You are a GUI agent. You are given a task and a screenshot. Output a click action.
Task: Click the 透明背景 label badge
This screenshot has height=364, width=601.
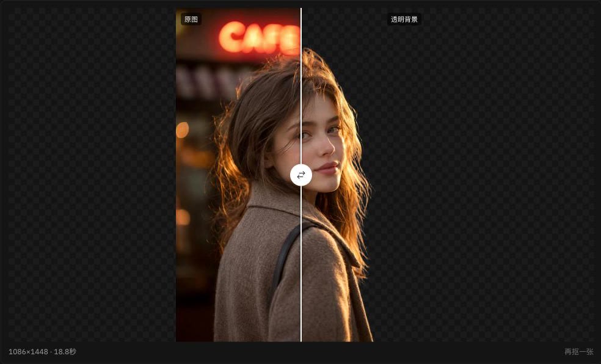(404, 19)
